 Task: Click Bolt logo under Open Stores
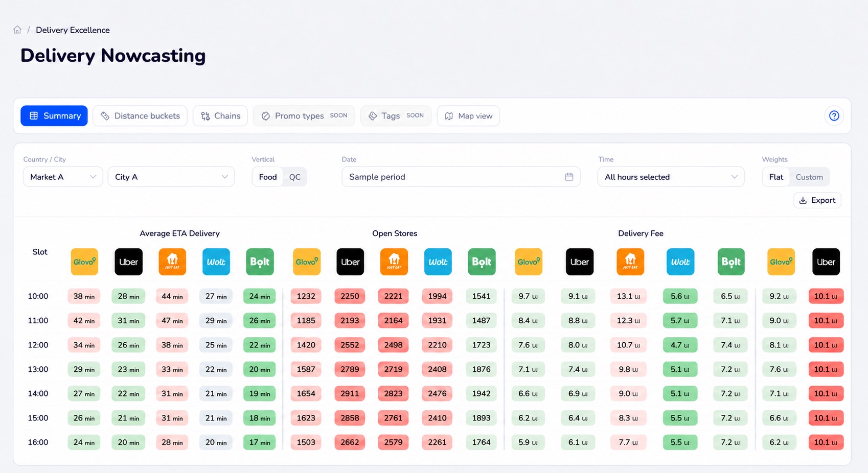pos(482,262)
